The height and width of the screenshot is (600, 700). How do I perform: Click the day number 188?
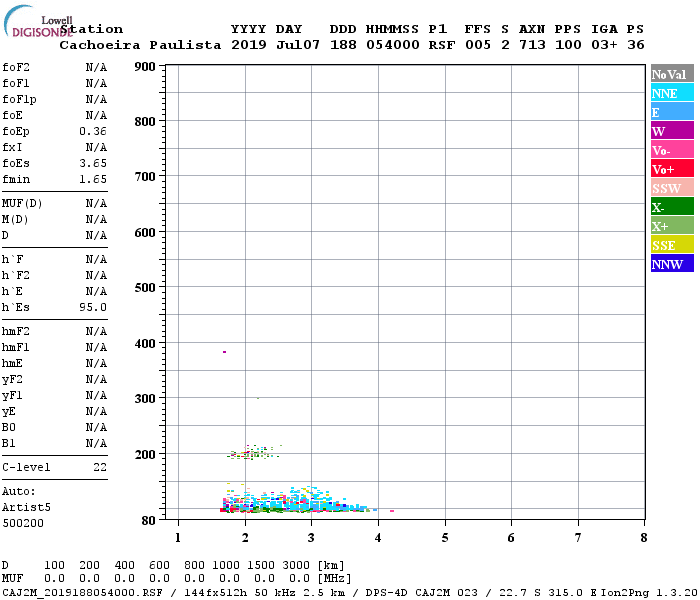[x=343, y=45]
